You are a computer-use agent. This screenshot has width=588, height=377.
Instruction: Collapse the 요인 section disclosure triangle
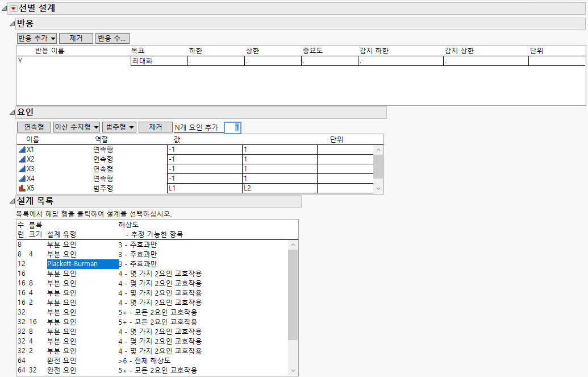[12, 113]
